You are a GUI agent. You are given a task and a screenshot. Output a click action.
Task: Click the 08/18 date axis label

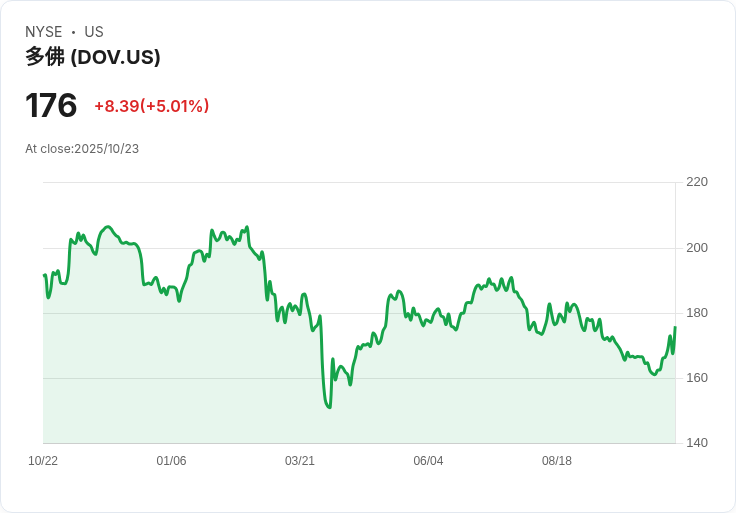click(557, 461)
